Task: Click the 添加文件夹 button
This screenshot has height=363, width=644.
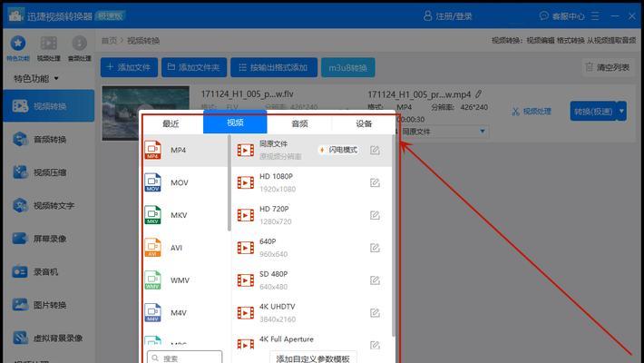Action: [194, 67]
